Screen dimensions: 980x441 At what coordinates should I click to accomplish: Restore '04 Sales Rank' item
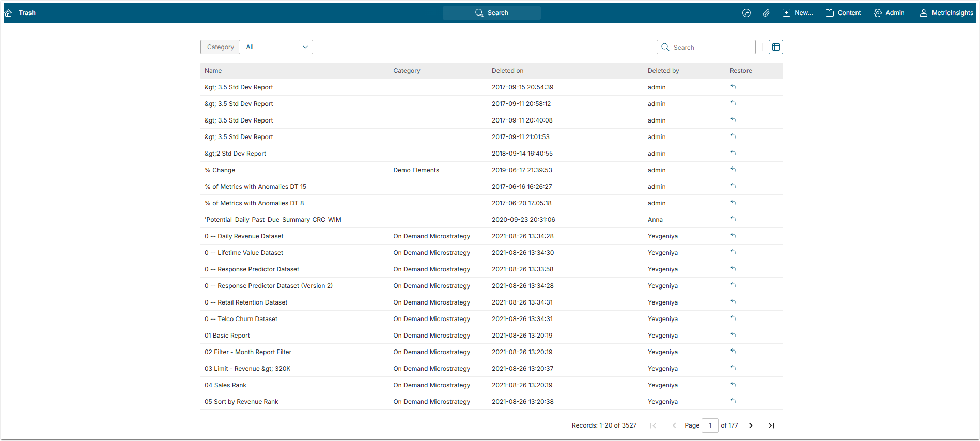(x=733, y=385)
